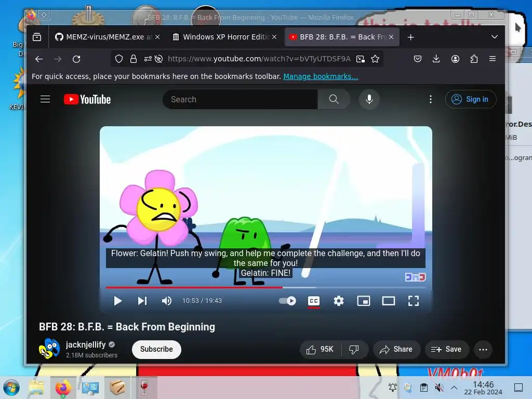Save page to Pocket
The width and height of the screenshot is (532, 399).
pyautogui.click(x=418, y=59)
